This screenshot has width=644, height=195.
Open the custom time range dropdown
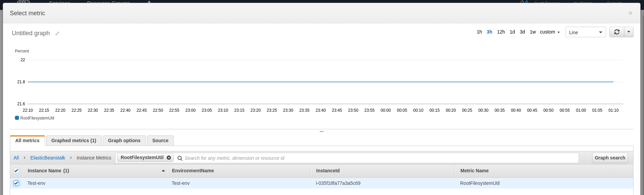[550, 32]
